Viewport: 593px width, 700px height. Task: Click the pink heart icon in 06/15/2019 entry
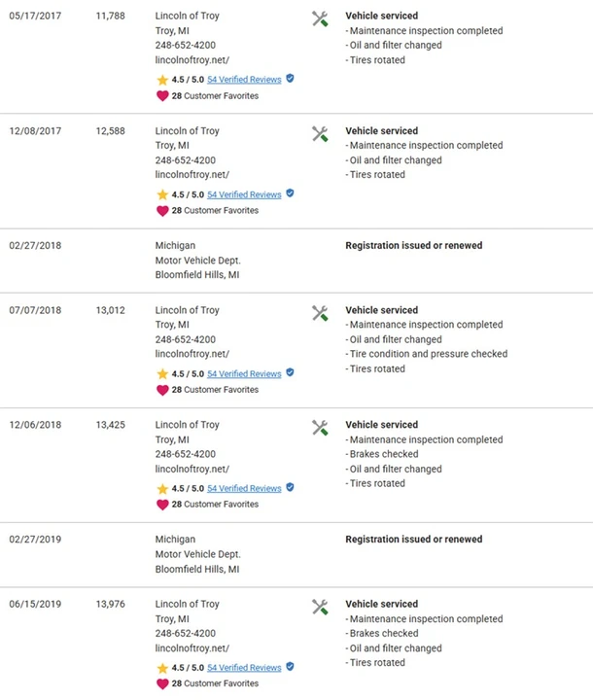[162, 683]
